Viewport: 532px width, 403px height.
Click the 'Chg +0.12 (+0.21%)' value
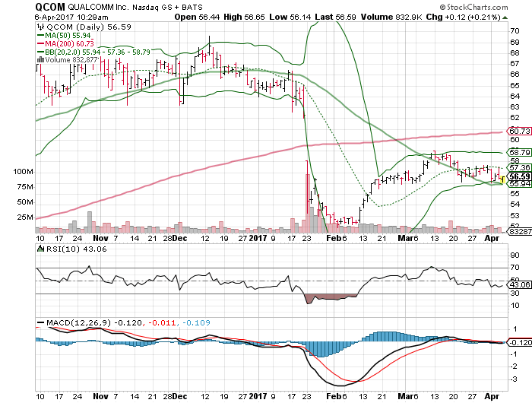(x=464, y=17)
